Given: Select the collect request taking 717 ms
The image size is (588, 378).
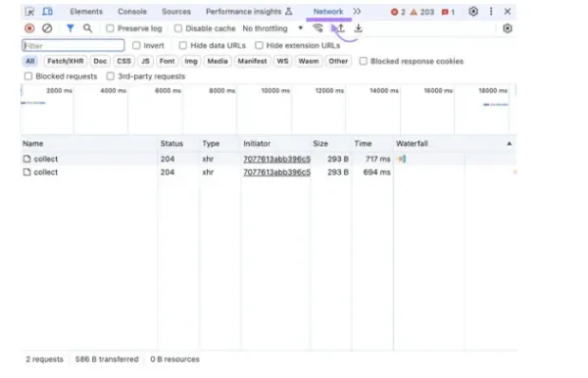Looking at the screenshot, I should tap(46, 160).
